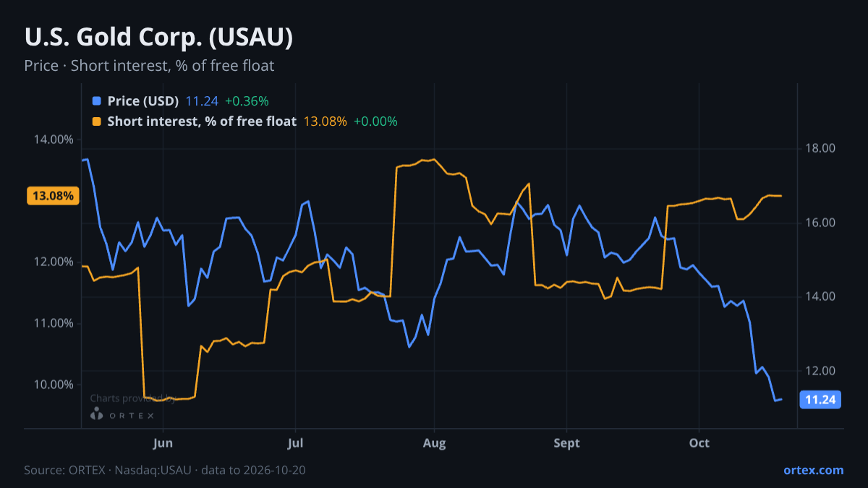Click the 18.00 right axis label
The height and width of the screenshot is (488, 868).
click(820, 149)
